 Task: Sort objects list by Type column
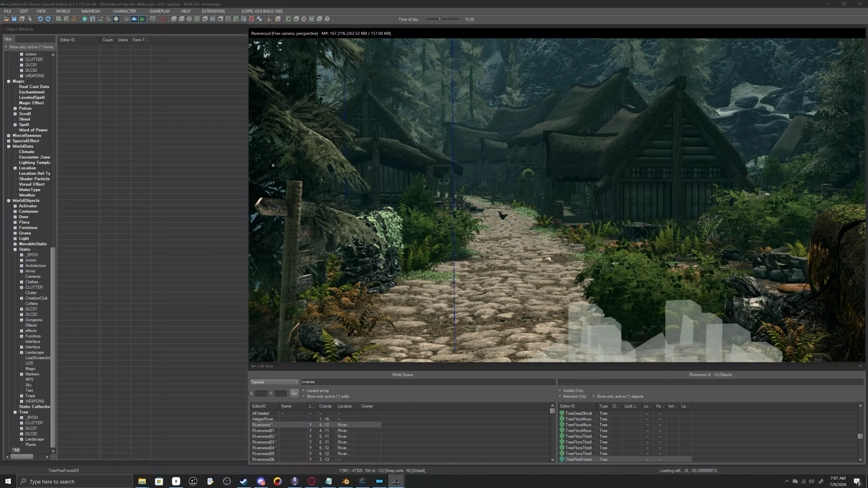[x=603, y=406]
